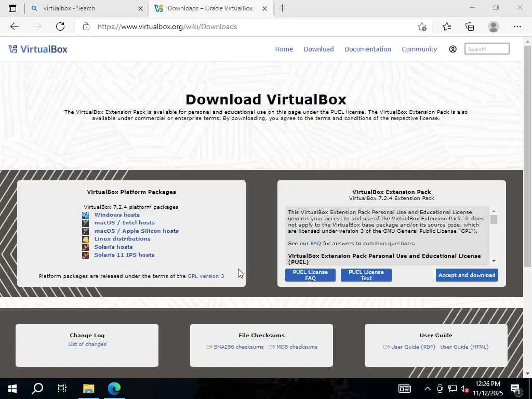Open News and interests taskbar icon
The image size is (532, 399).
(x=404, y=389)
